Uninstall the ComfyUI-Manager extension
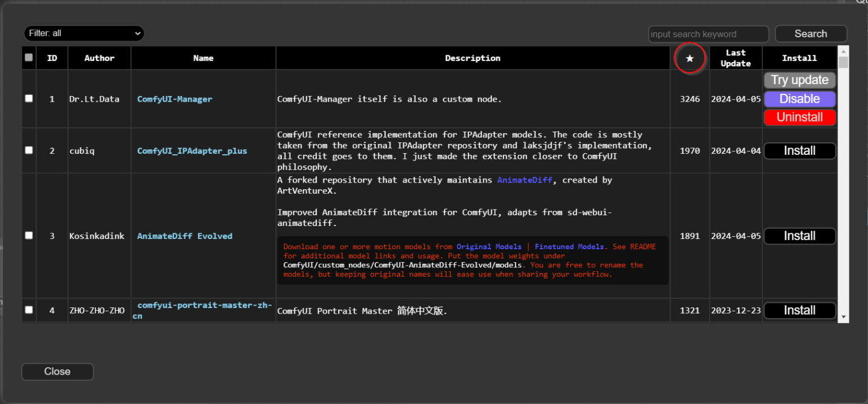This screenshot has height=404, width=868. click(800, 118)
